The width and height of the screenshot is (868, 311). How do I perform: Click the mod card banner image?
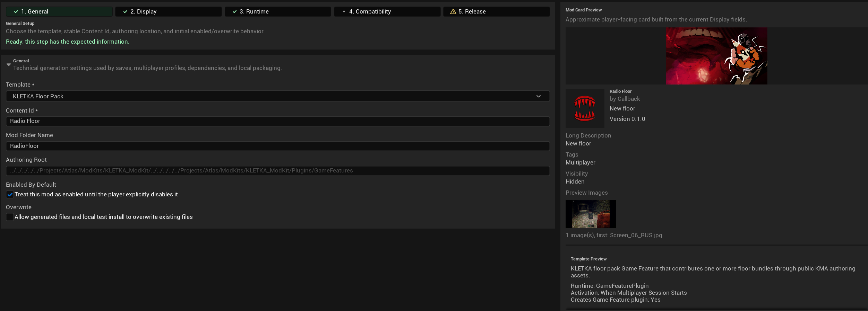[716, 56]
